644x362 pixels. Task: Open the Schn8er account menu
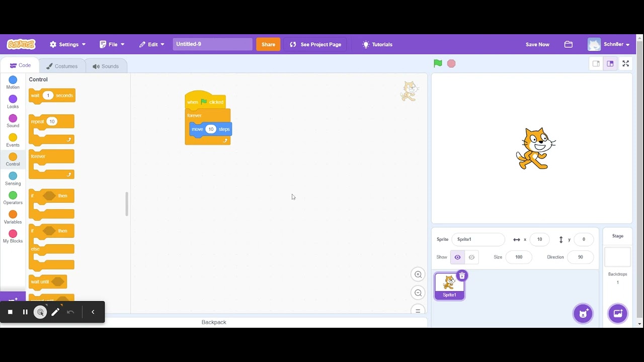click(609, 44)
